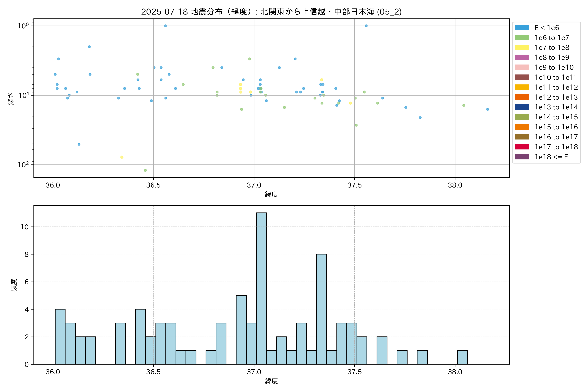588x392 pixels.
Task: Click the rightmost histogram bar near 38.0
Action: (x=462, y=357)
